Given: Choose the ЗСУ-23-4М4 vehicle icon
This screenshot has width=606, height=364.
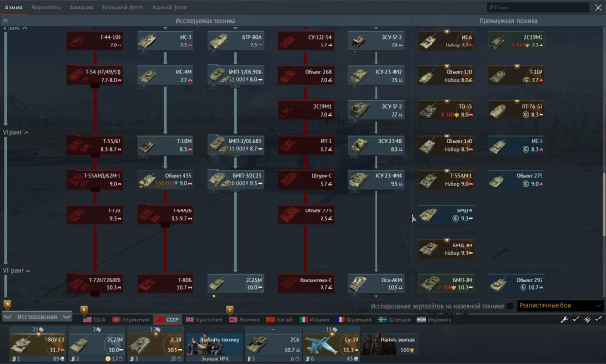Looking at the screenshot, I should 376,180.
